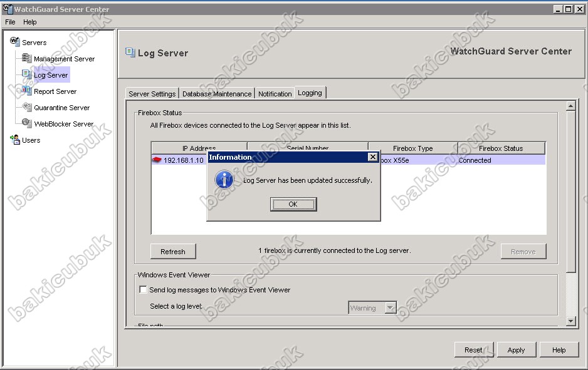
Task: Select Users in the tree
Action: click(31, 140)
